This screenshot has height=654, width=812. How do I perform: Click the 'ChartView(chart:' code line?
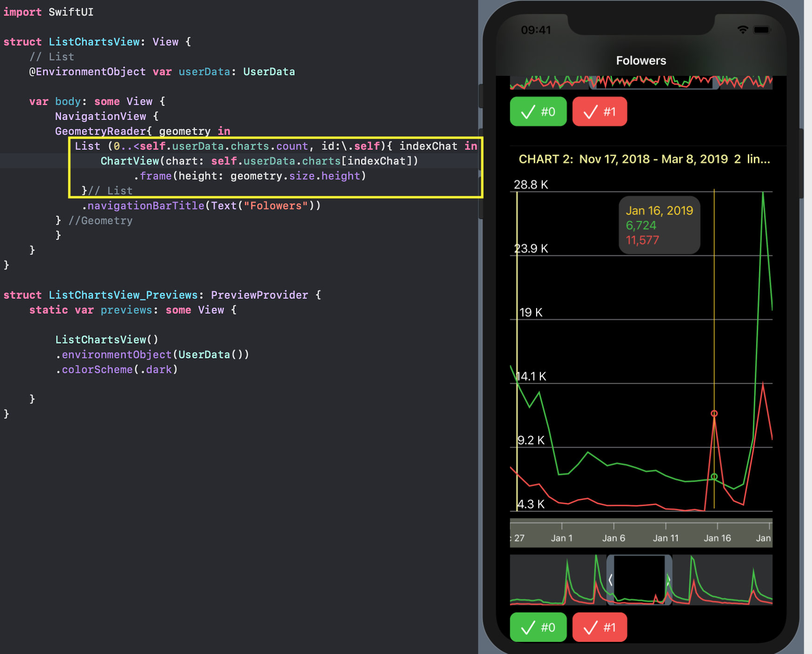coord(260,161)
